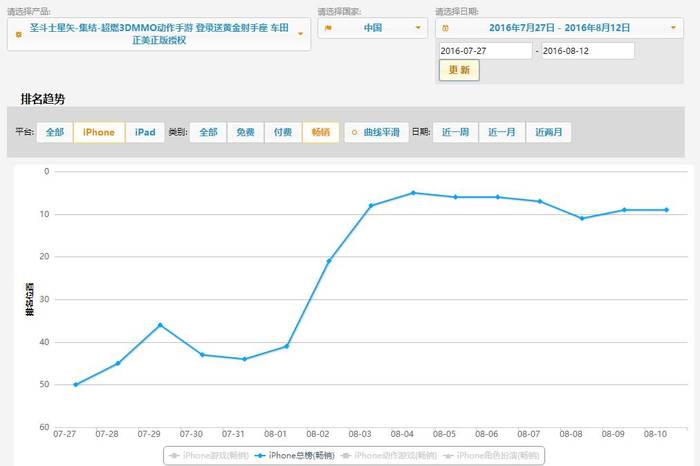Select the iPad platform tab
The image size is (700, 466).
pos(145,132)
